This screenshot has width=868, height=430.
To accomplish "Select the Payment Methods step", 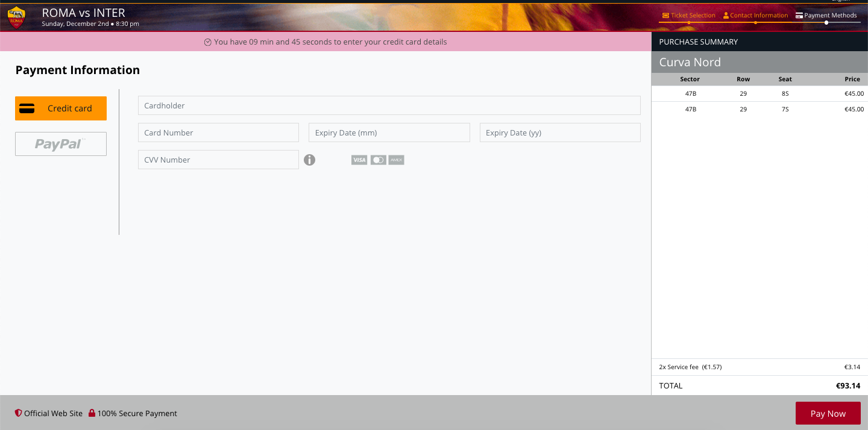I will [x=826, y=16].
